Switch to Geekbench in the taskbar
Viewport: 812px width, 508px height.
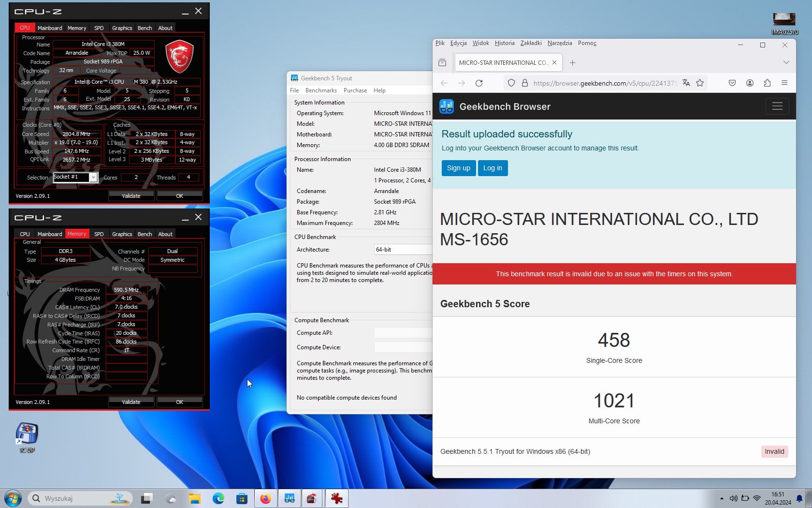289,498
